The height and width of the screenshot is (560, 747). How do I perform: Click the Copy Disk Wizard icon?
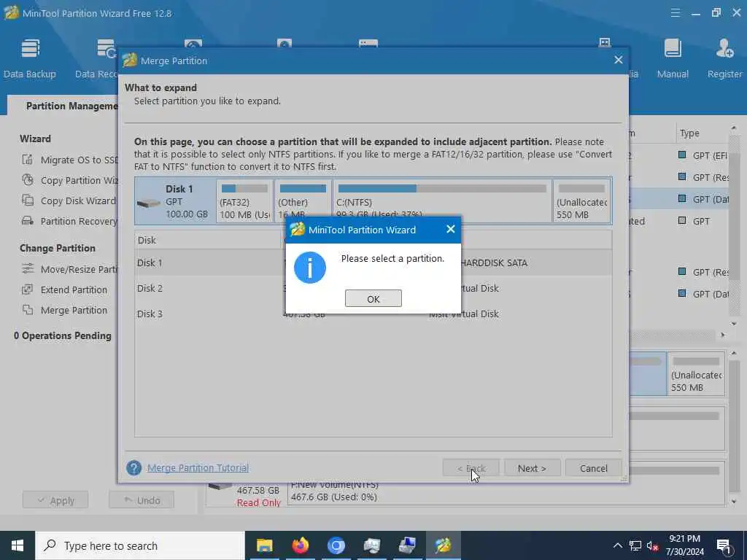pos(28,201)
